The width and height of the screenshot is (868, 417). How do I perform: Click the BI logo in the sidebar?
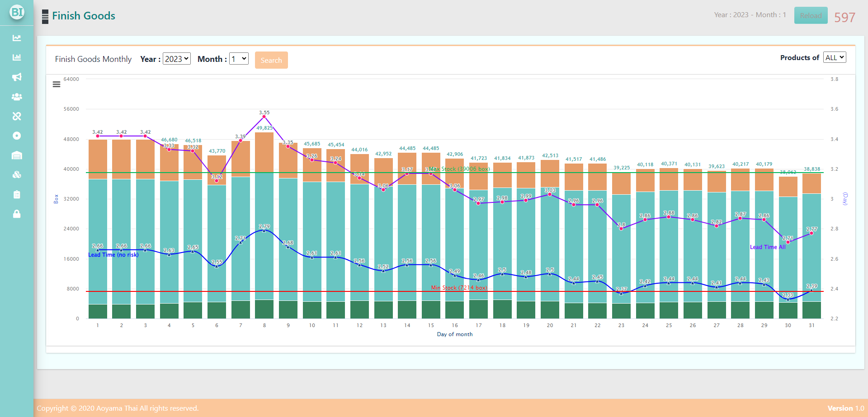[x=17, y=12]
